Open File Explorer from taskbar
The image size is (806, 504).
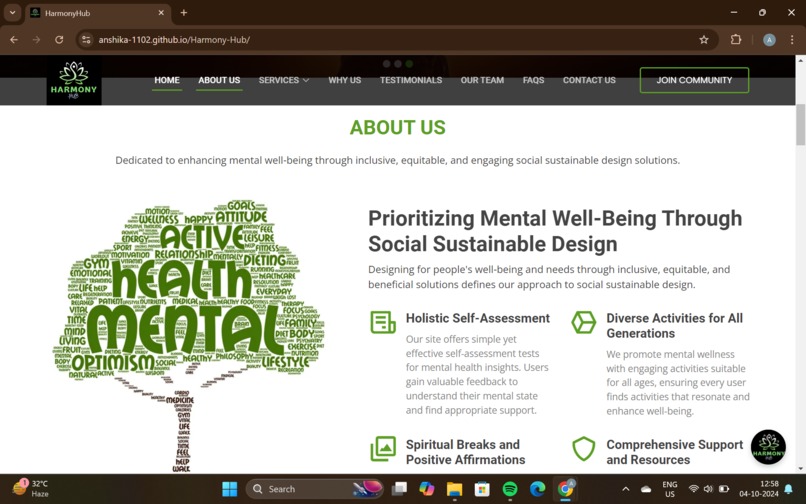[454, 489]
